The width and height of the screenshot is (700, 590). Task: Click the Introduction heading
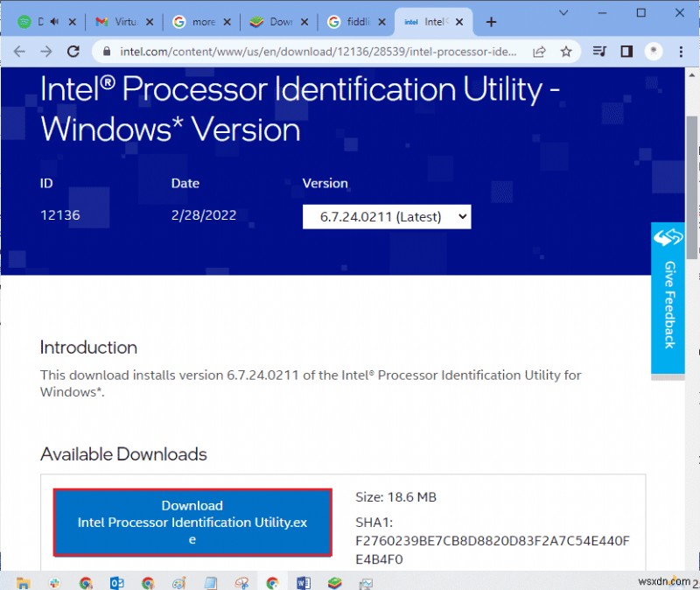click(x=88, y=348)
